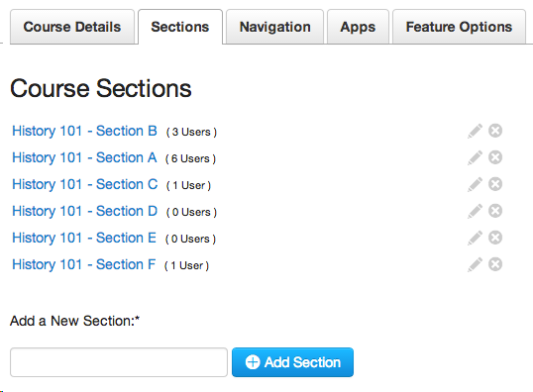Click the edit pencil for Section D
Viewport: 533px width, 392px height.
[475, 211]
